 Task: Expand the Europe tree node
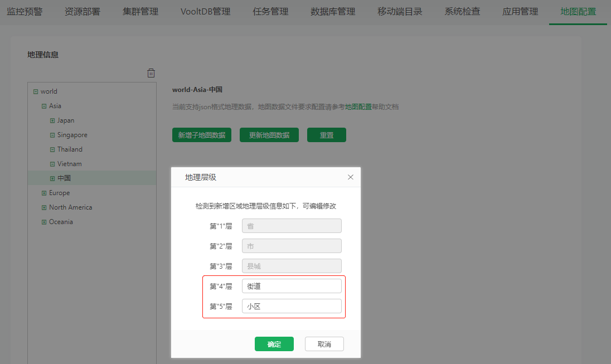[44, 193]
